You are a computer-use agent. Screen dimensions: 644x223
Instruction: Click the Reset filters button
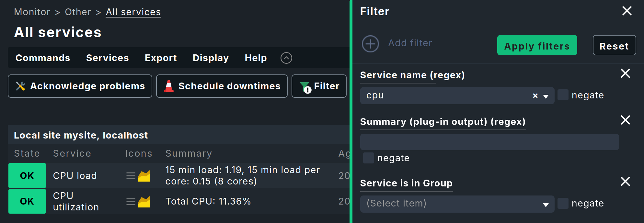tap(614, 46)
